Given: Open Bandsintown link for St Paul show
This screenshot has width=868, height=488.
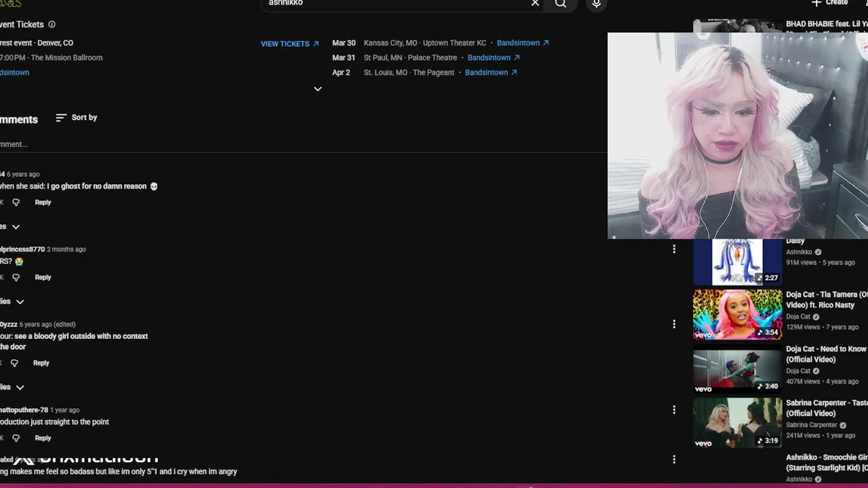Looking at the screenshot, I should tap(494, 58).
